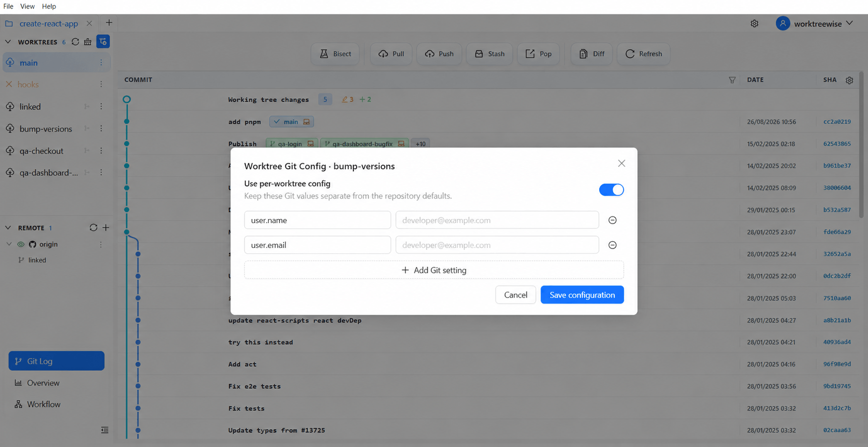
Task: Refresh the remotes list
Action: (x=93, y=227)
